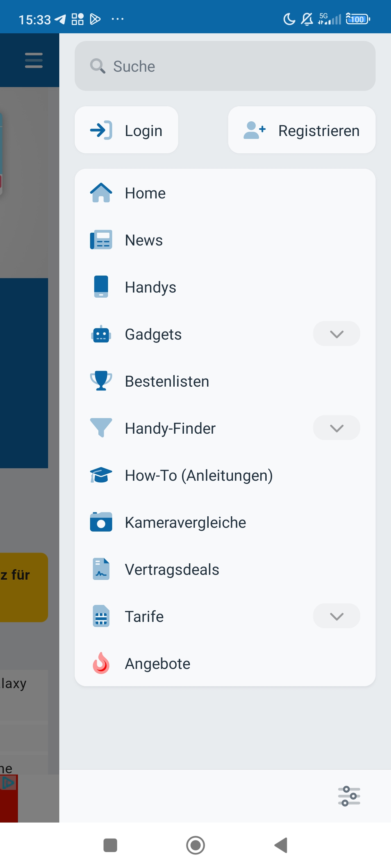Expand the Tarife submenu chevron
Screen dimensions: 391x868
[x=336, y=616]
